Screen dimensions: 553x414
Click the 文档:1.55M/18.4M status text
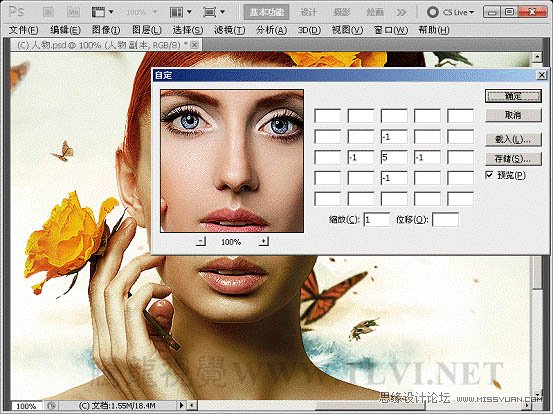click(x=117, y=406)
